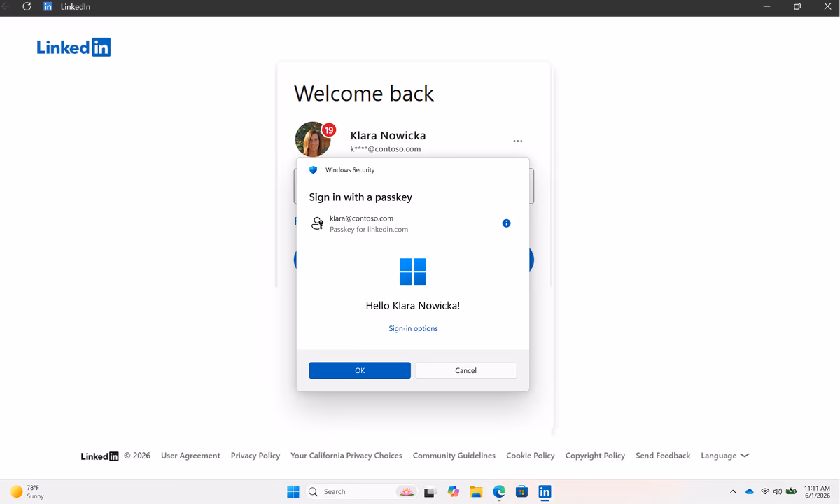Open the Copyright Policy link
The width and height of the screenshot is (840, 504).
tap(595, 456)
